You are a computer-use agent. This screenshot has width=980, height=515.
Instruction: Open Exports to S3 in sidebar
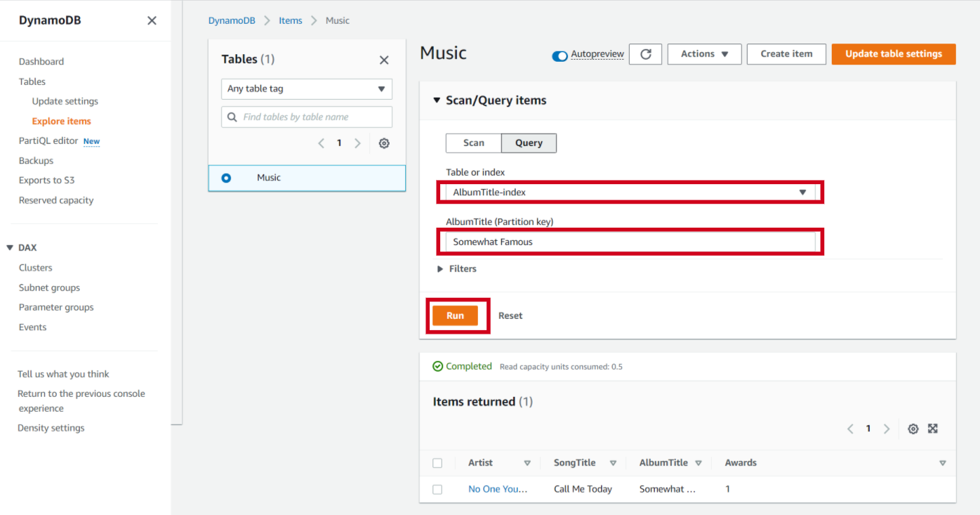point(46,181)
